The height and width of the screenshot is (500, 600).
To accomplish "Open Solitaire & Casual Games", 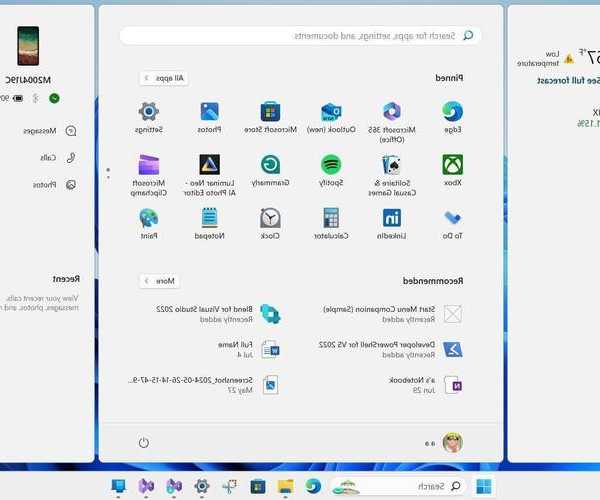I will tap(392, 175).
